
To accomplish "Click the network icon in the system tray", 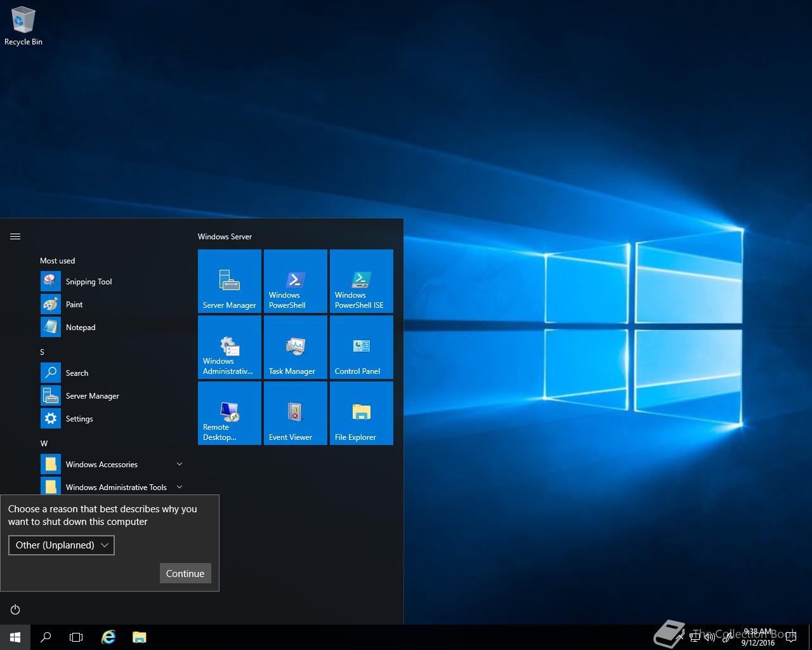I will 695,637.
